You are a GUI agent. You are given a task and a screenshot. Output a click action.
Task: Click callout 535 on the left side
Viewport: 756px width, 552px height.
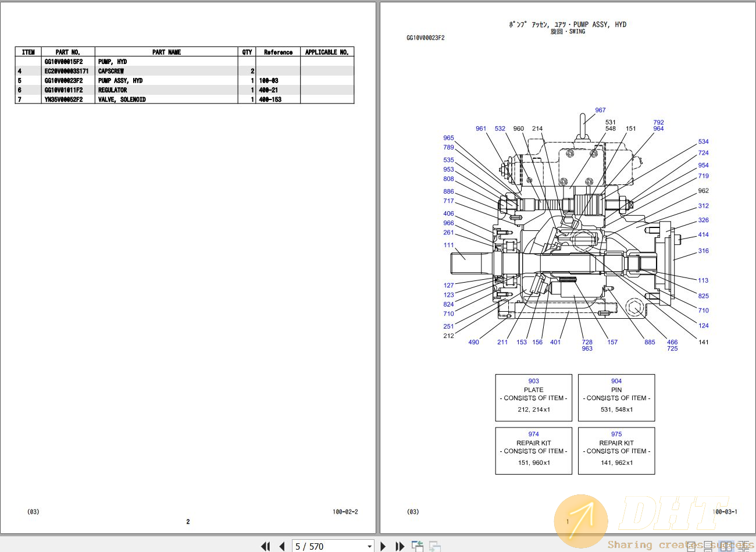click(x=448, y=160)
